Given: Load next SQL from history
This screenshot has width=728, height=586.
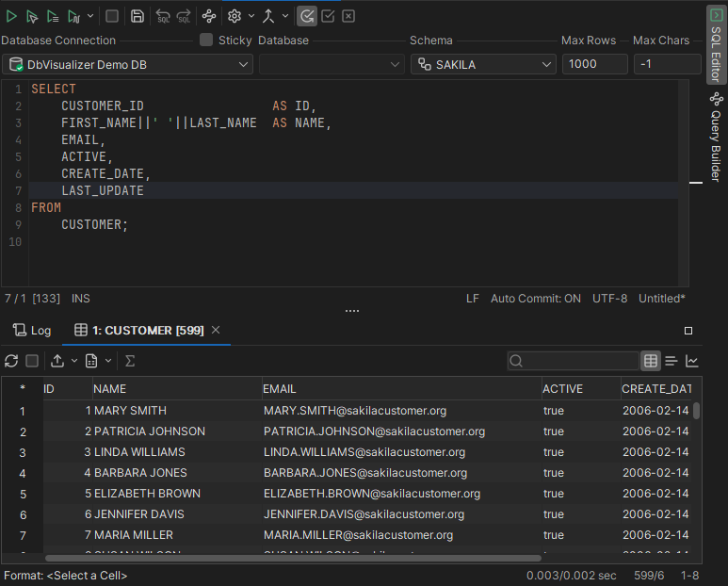Looking at the screenshot, I should point(184,17).
